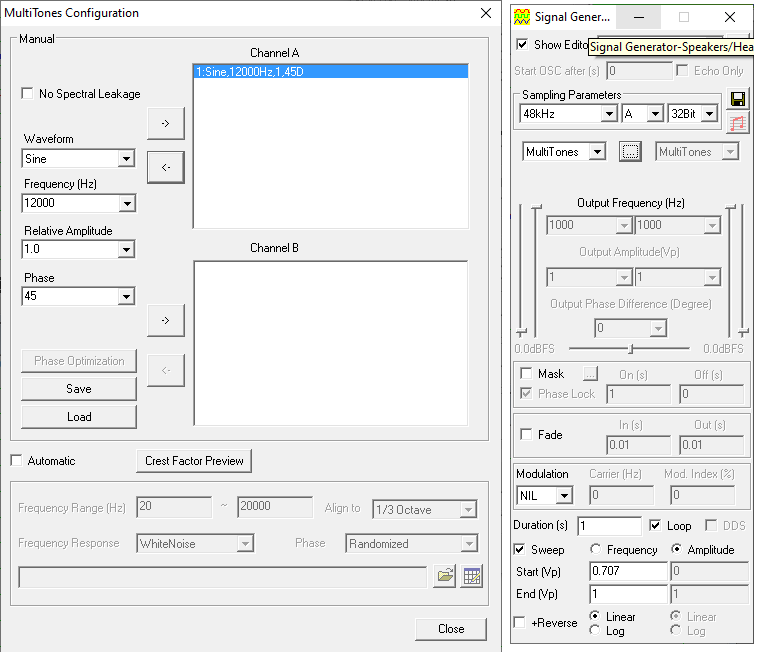The height and width of the screenshot is (652, 762).
Task: Add tone to Channel B with arrow
Action: [165, 320]
